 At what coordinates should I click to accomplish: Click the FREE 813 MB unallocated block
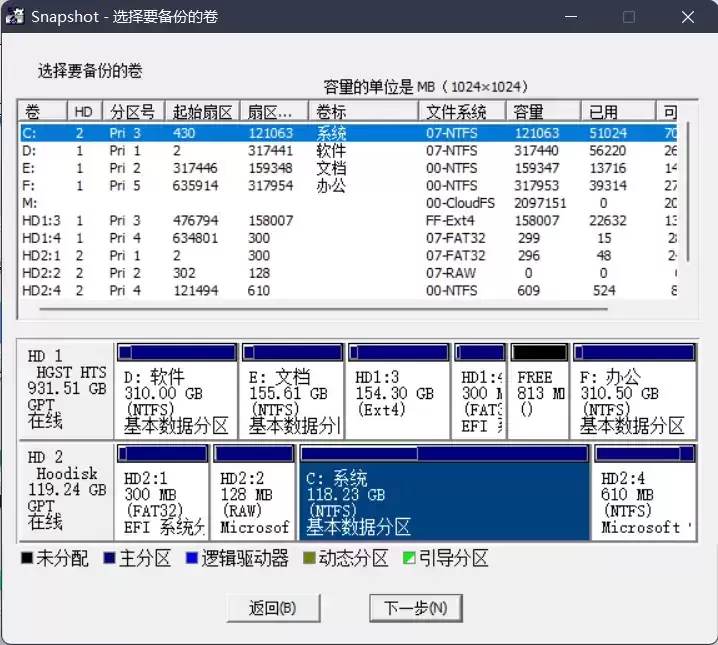[539, 391]
